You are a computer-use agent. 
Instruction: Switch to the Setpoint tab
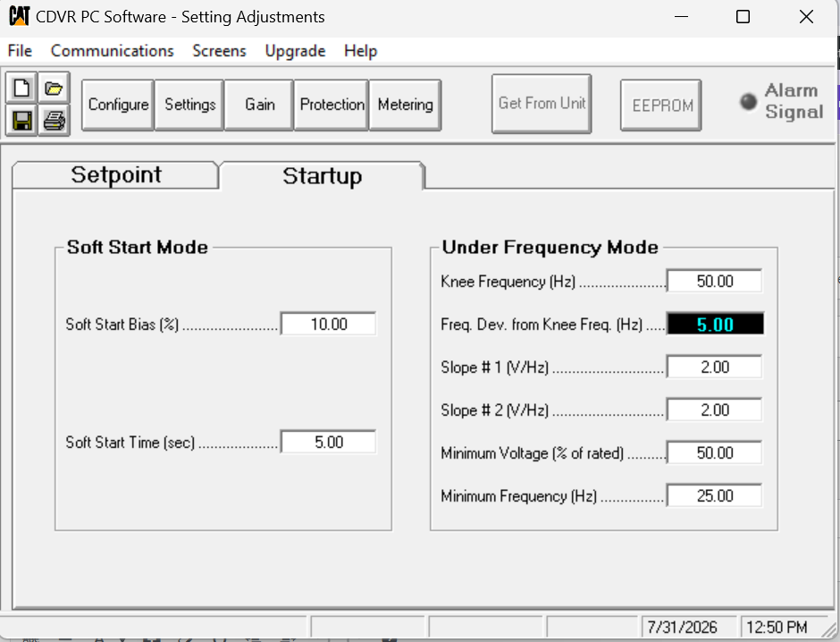tap(115, 174)
